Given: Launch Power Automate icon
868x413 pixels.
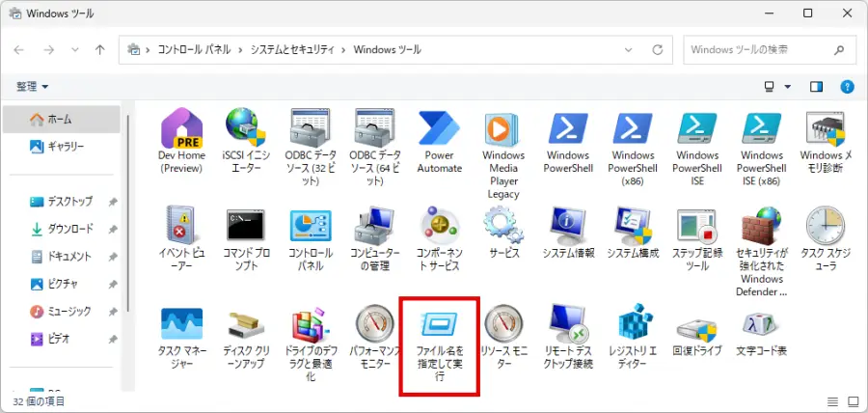Looking at the screenshot, I should [x=440, y=128].
